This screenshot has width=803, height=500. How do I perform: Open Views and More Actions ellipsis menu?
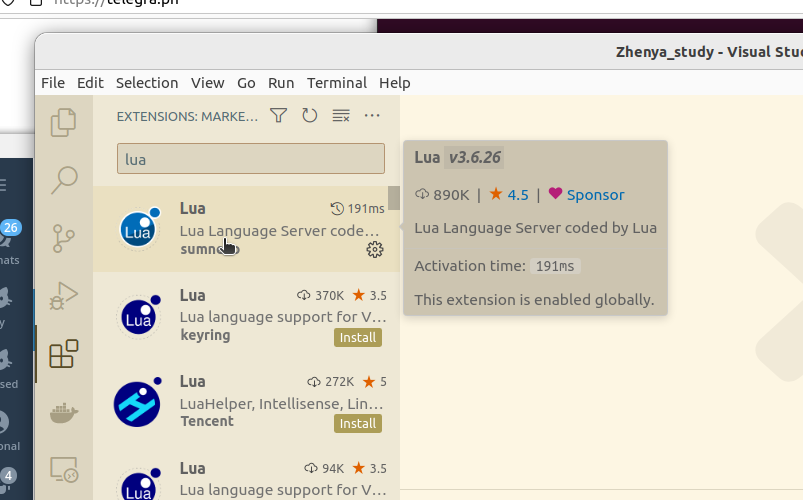pyautogui.click(x=372, y=116)
